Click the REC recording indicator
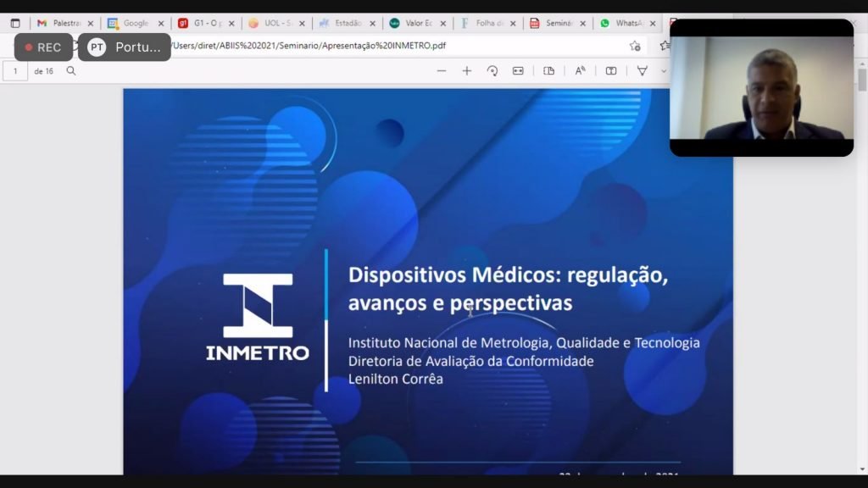Image resolution: width=868 pixels, height=488 pixels. coord(43,47)
